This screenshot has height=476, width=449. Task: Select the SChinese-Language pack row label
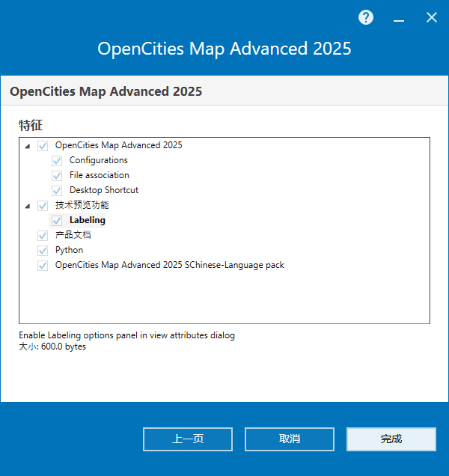pos(169,265)
